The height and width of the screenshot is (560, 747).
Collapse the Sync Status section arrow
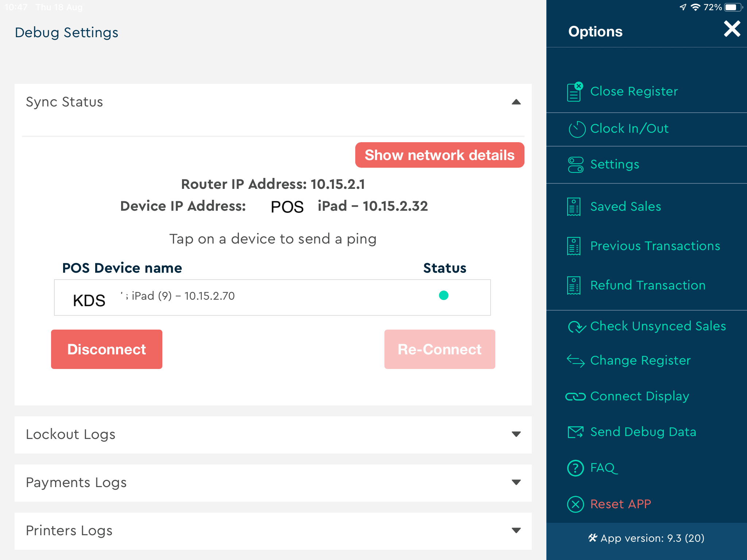point(516,102)
